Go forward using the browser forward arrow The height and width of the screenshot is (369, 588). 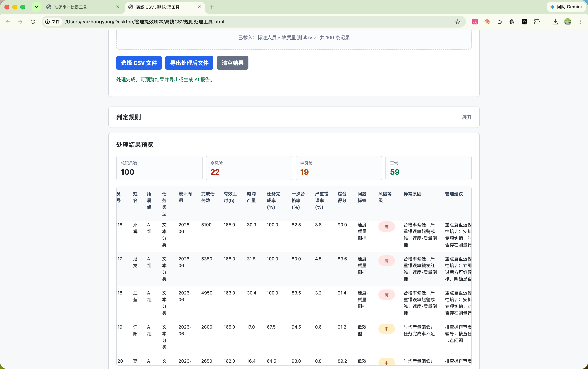point(20,22)
